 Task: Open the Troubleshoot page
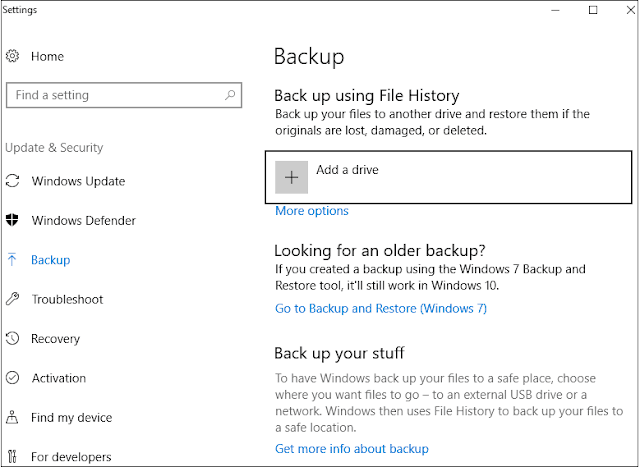[67, 299]
